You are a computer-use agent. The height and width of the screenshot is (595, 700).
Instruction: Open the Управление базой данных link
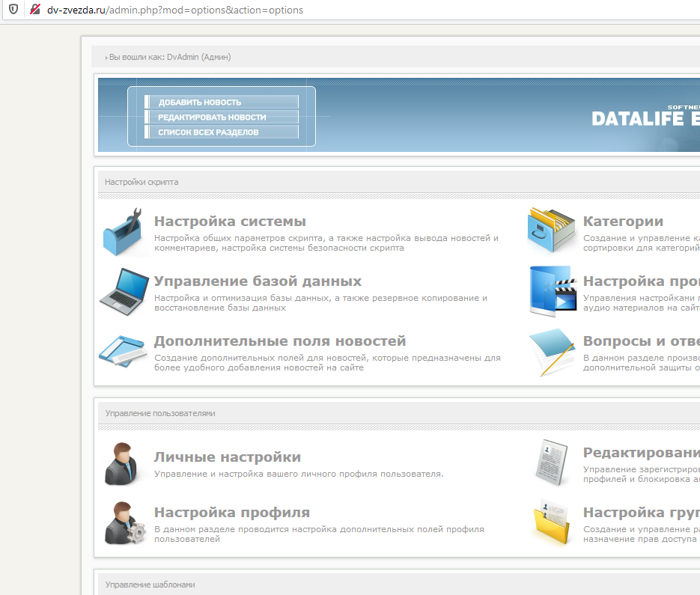pyautogui.click(x=258, y=281)
